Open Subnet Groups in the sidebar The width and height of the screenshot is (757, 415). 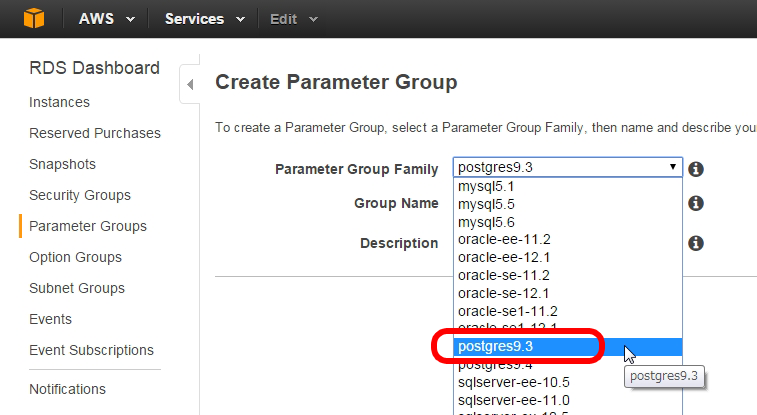click(77, 288)
